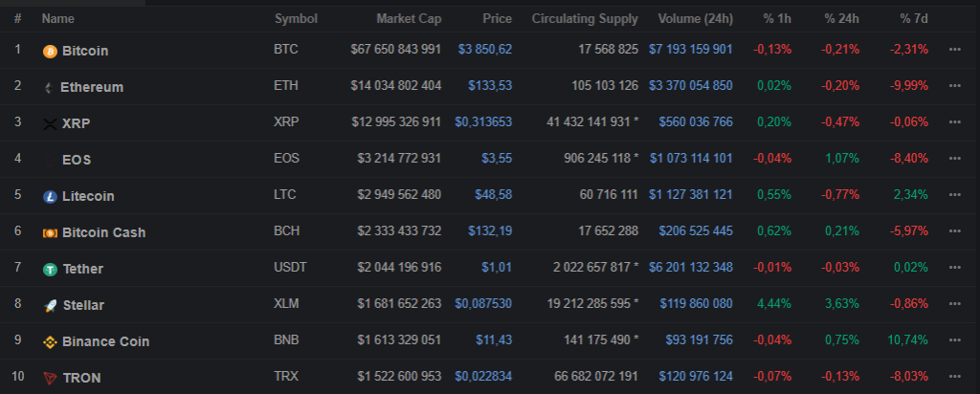Expand the three-dot menu for EOS

pos(954,159)
